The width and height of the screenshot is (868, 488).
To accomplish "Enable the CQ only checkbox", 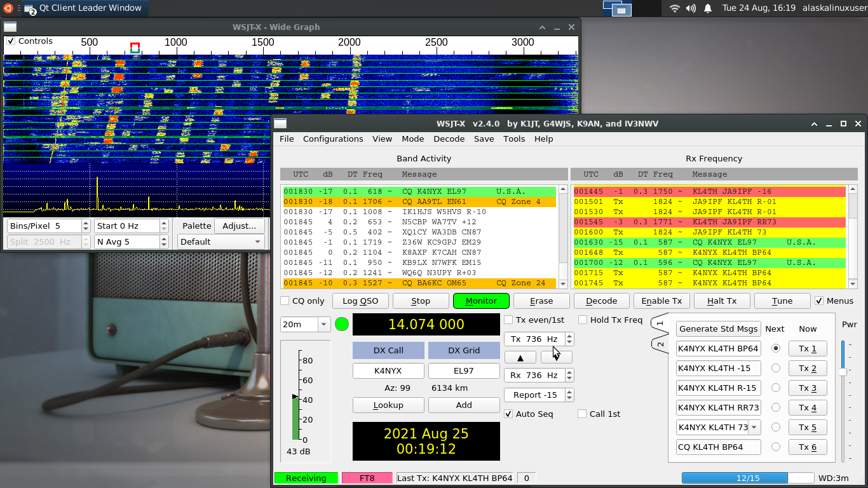I will pyautogui.click(x=285, y=301).
